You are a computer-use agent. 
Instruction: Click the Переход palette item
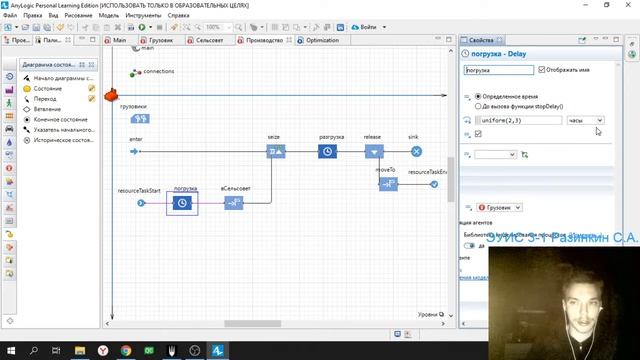coord(45,99)
